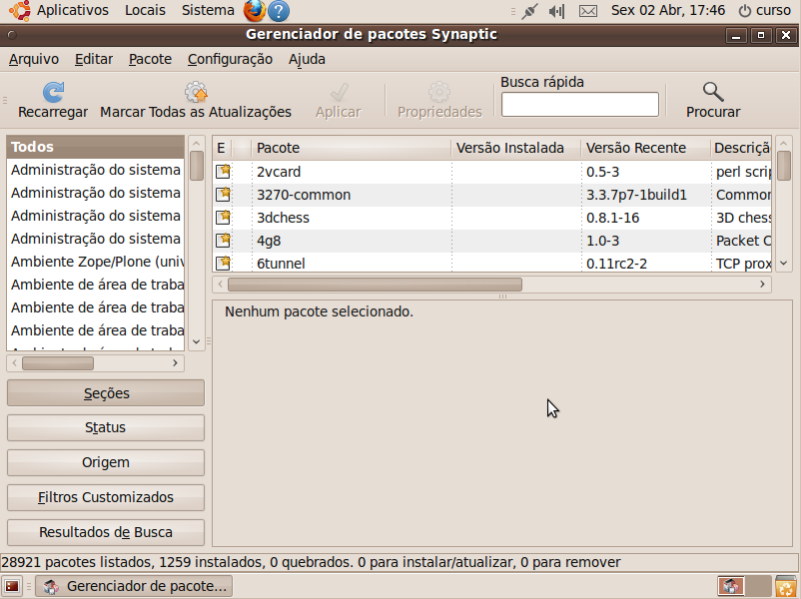Screen dimensions: 801x599
Task: Select Todos in the sections list
Action: pos(96,147)
